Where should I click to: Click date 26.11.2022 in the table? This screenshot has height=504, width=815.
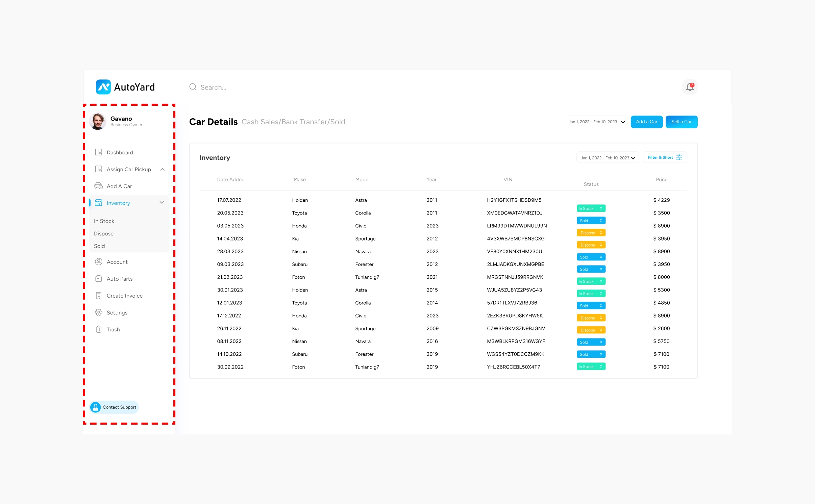pos(229,328)
